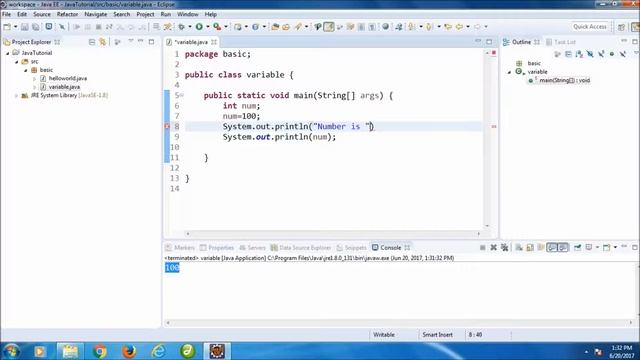Toggle Hide Fields in Outline toolbar
Viewport: 640px width, 360px height.
click(590, 54)
